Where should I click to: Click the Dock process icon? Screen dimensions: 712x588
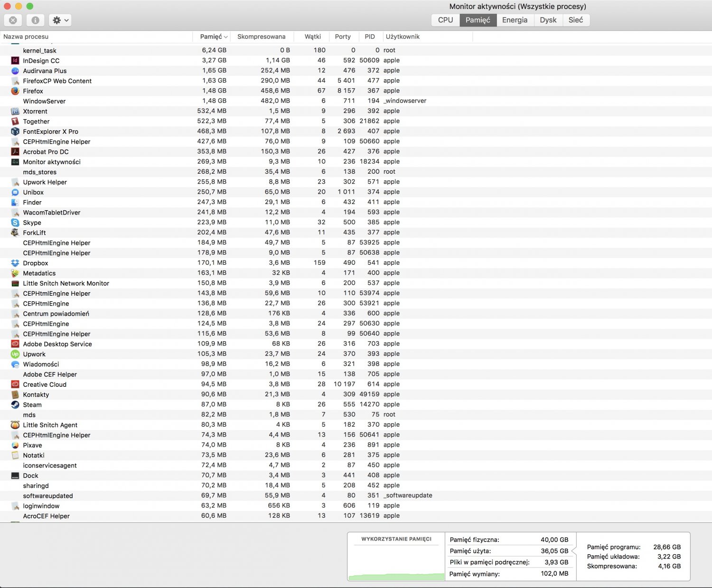click(15, 476)
